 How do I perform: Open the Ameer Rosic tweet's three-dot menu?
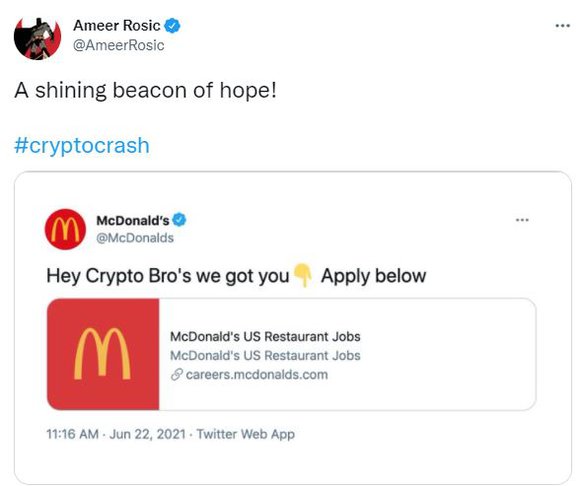click(x=562, y=26)
